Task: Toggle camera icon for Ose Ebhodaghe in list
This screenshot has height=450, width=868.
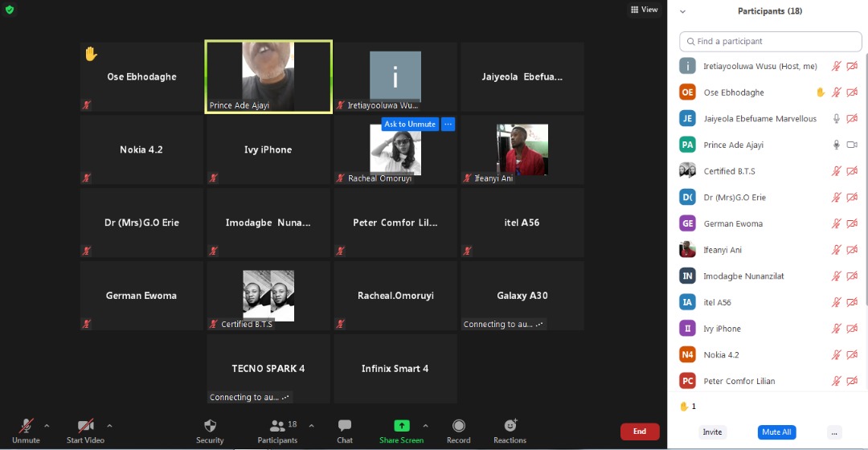Action: [852, 92]
